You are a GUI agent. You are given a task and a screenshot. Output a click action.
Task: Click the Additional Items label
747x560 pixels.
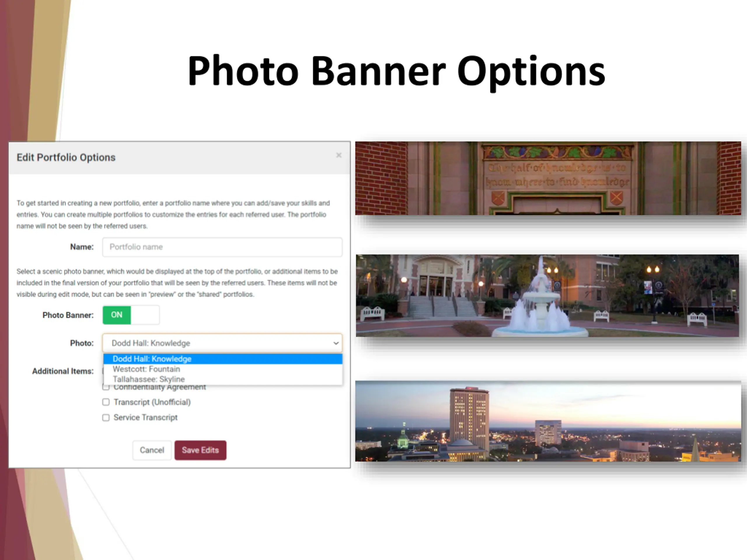63,371
